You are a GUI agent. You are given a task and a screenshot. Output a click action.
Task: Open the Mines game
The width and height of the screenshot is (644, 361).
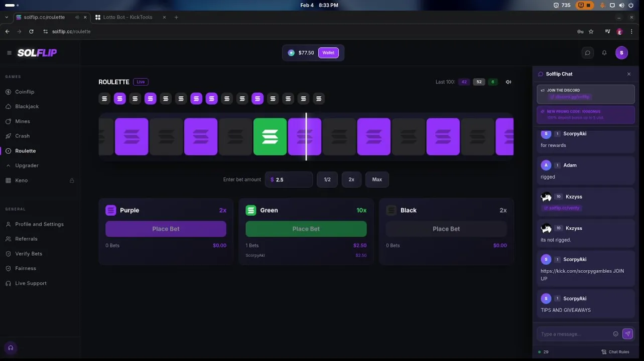coord(23,121)
